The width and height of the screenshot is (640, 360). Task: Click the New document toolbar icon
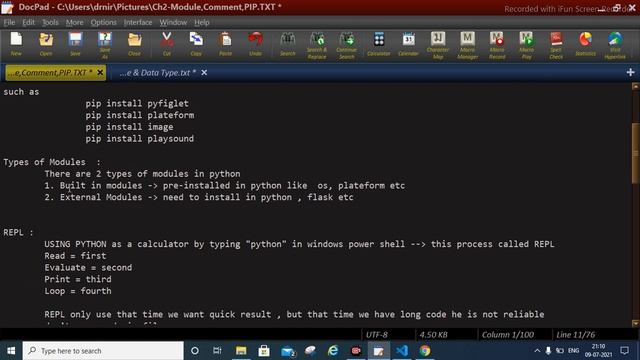coord(16,44)
